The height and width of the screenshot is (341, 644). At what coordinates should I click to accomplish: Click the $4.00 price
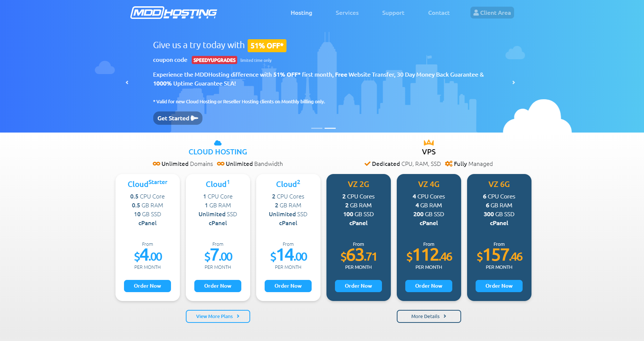(148, 255)
